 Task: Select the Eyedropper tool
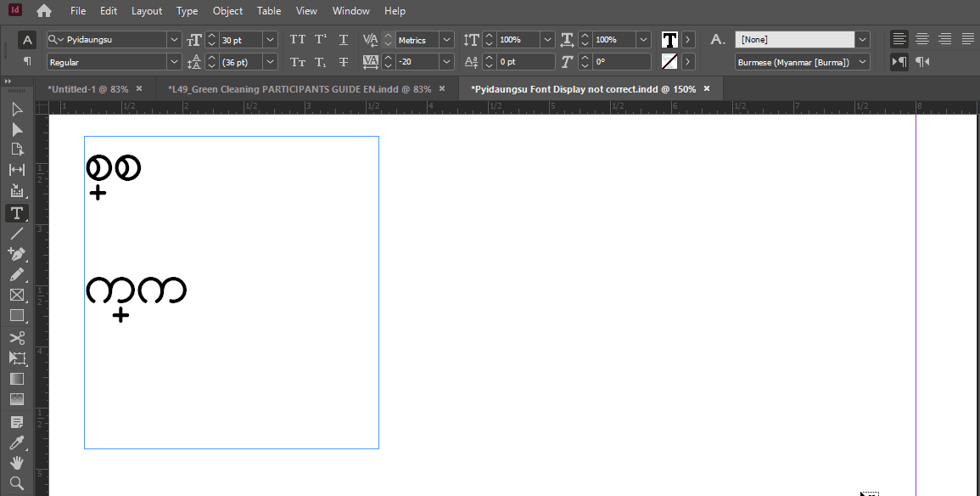pos(17,442)
